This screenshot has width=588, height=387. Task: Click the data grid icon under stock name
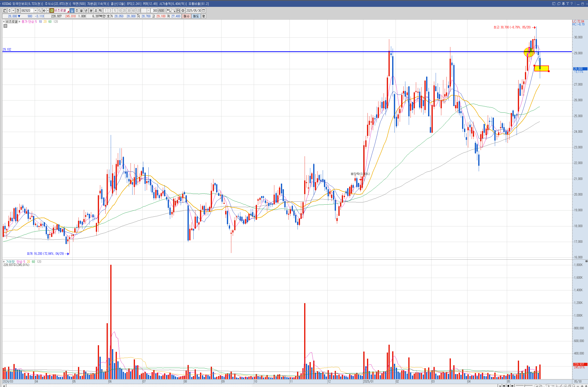pos(5,26)
